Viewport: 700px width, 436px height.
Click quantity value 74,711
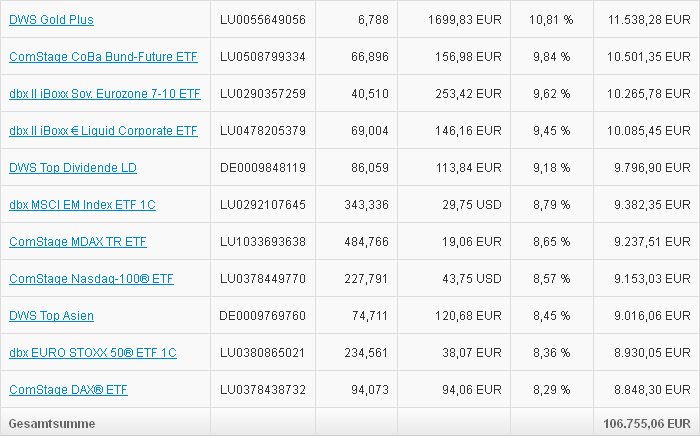pyautogui.click(x=370, y=316)
